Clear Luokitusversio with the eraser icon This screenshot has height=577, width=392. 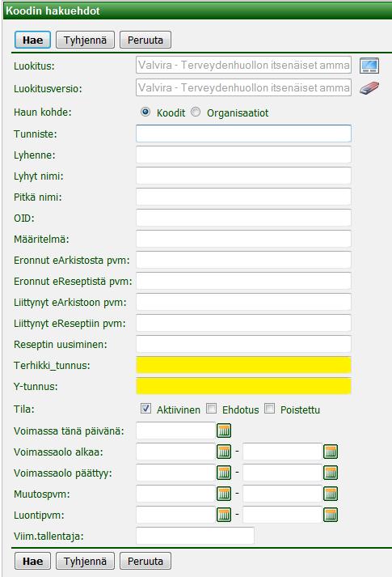[369, 88]
